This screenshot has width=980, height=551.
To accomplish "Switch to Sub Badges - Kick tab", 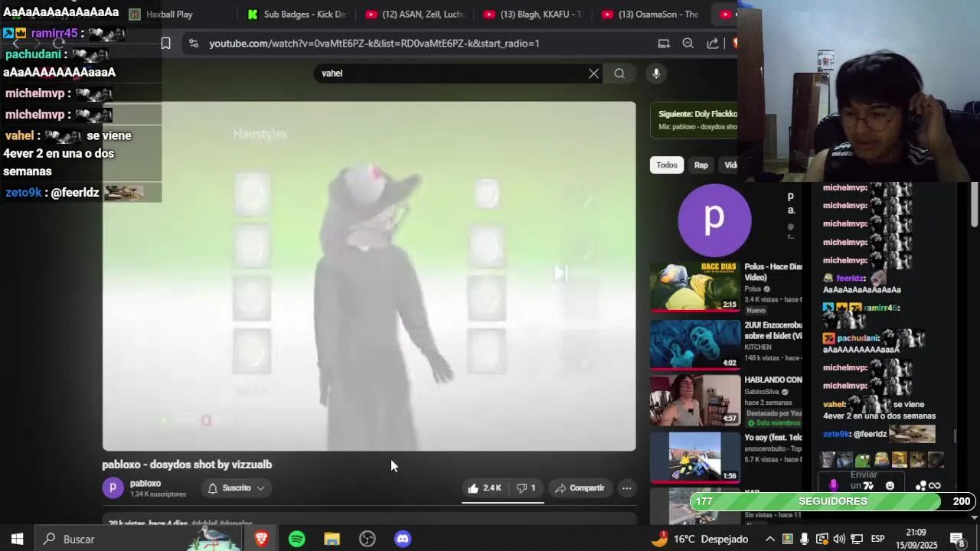I will pos(299,14).
